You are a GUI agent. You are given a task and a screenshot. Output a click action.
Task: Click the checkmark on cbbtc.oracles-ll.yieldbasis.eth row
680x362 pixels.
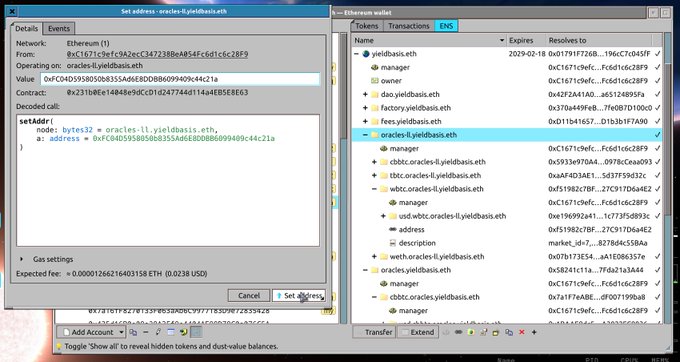658,162
